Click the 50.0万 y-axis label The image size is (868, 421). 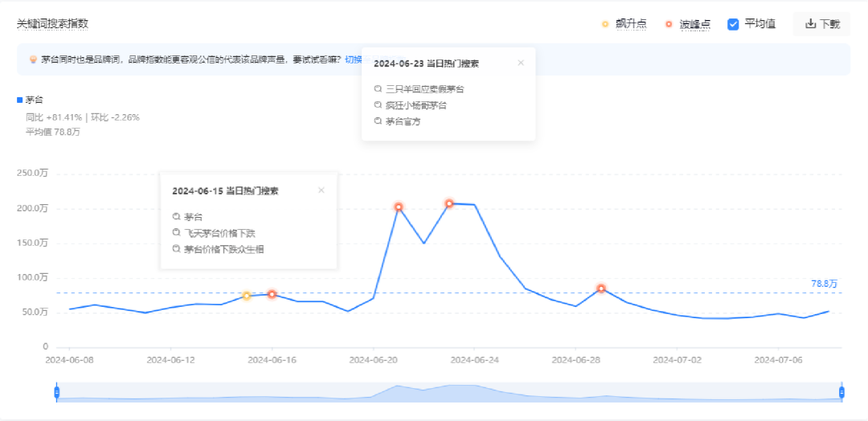[x=35, y=312]
